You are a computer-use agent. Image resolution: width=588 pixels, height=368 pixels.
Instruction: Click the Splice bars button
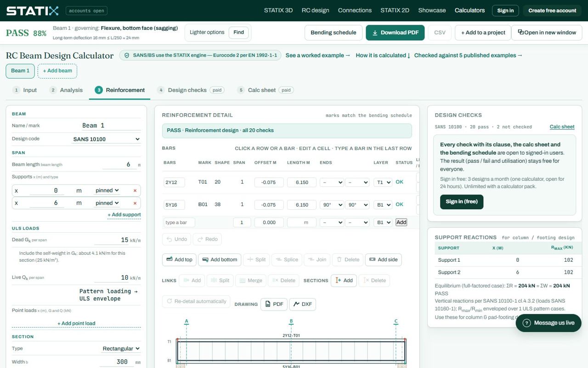click(286, 260)
